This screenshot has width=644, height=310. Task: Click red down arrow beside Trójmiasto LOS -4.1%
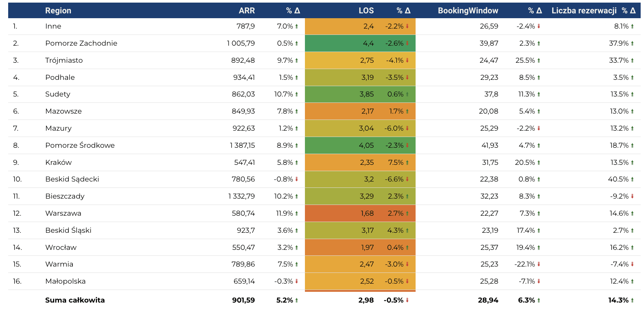[407, 61]
